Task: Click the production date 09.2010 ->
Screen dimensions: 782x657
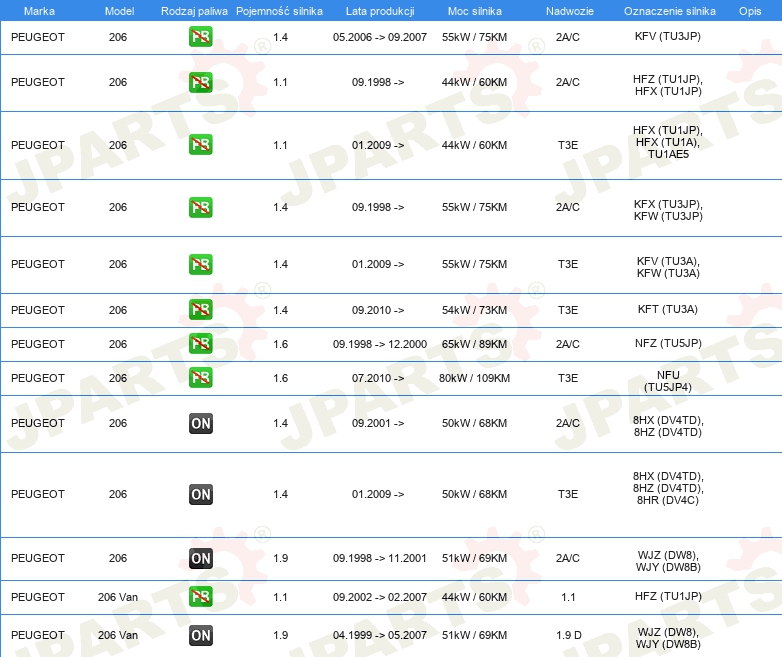Action: [378, 310]
